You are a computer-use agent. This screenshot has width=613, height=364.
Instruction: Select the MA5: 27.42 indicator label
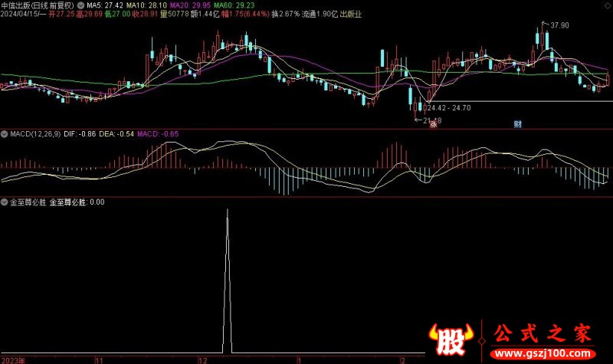tap(106, 5)
